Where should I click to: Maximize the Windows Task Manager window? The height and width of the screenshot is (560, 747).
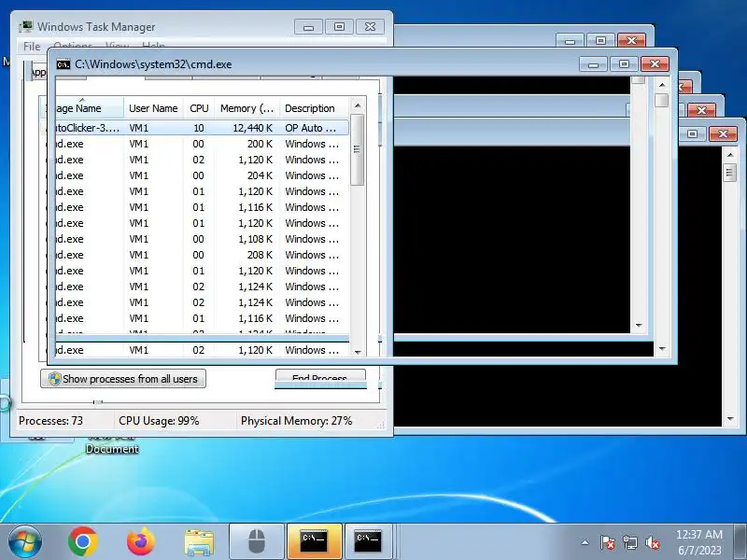[339, 27]
